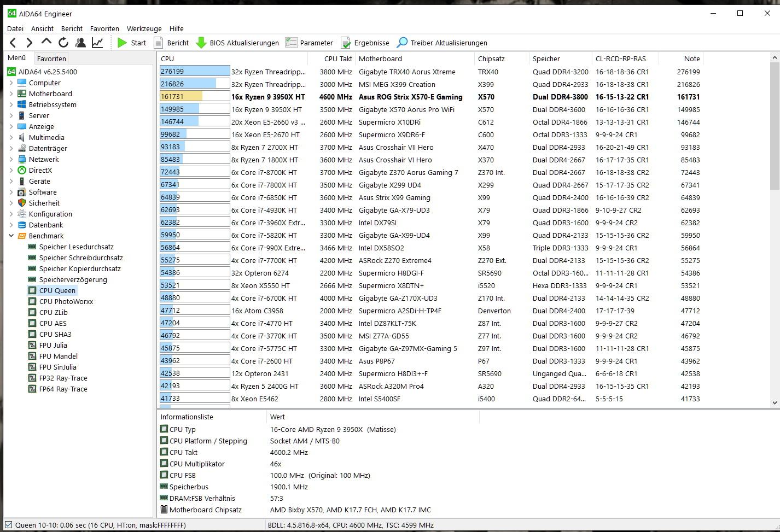Click the Wert column header

point(372,417)
